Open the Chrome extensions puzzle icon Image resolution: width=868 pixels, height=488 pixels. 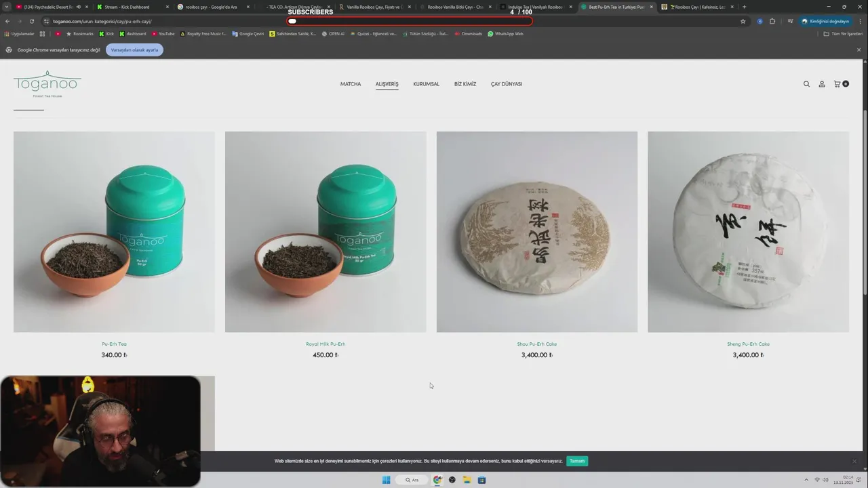click(x=772, y=21)
